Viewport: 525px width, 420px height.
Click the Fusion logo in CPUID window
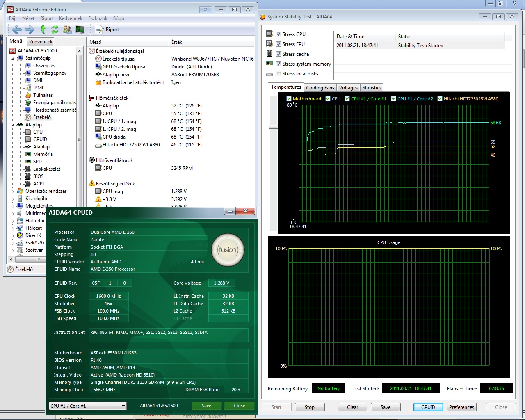[x=228, y=250]
